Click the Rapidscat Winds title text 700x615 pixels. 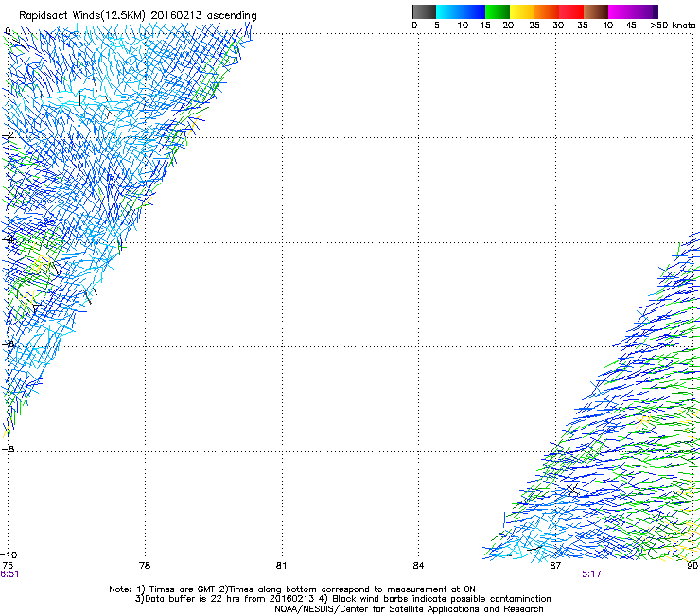(x=137, y=15)
